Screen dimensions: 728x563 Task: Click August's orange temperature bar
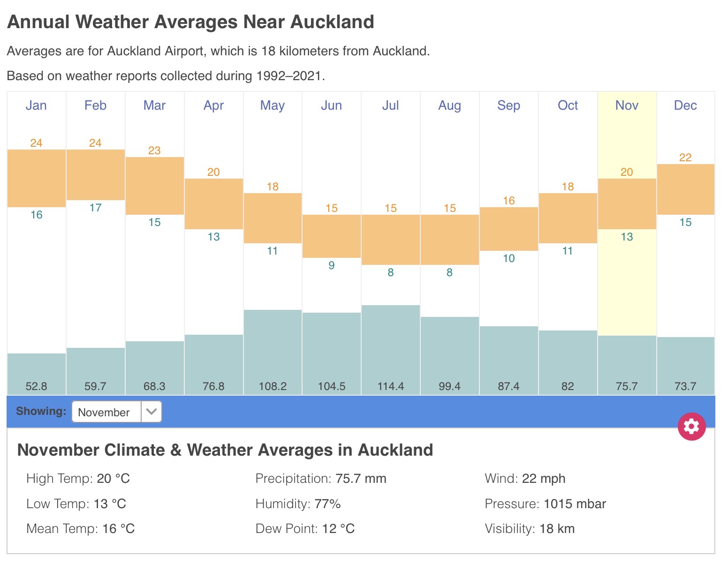(x=449, y=240)
